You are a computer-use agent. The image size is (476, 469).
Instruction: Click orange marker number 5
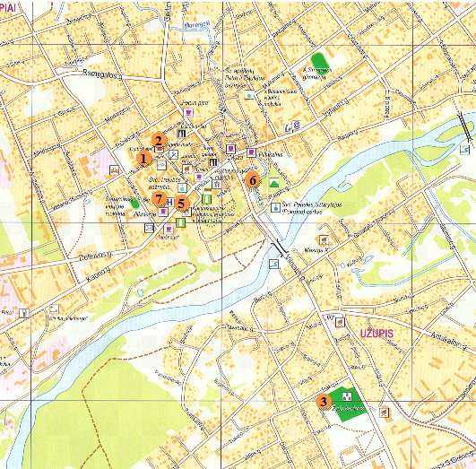point(182,204)
